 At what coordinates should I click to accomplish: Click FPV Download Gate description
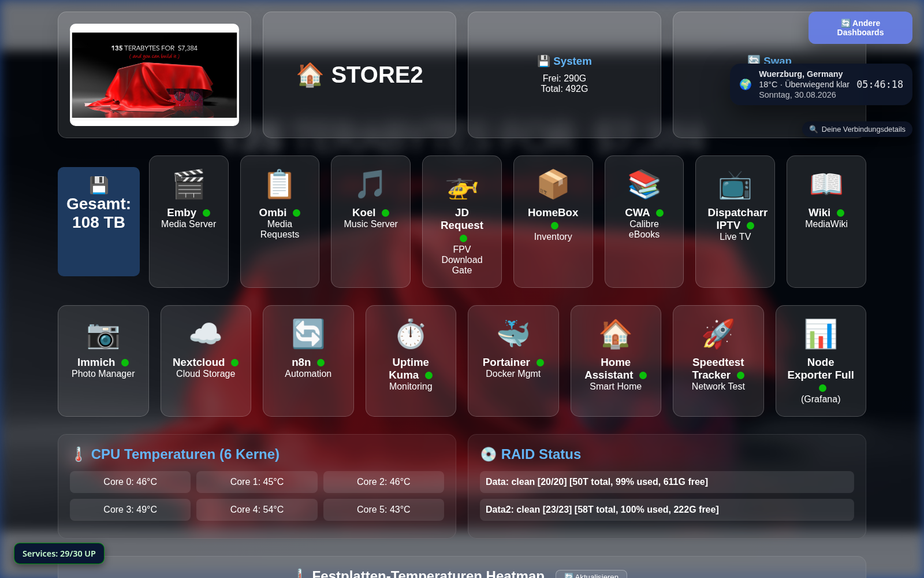pyautogui.click(x=462, y=260)
